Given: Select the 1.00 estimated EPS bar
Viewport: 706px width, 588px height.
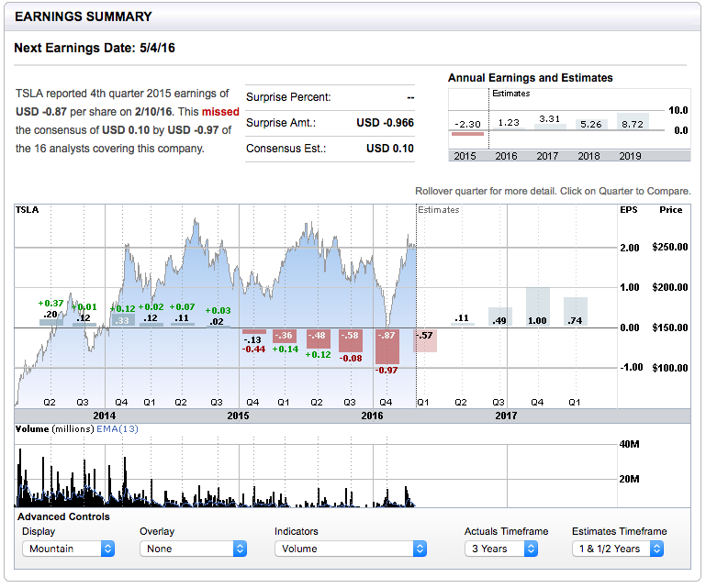Looking at the screenshot, I should click(538, 306).
